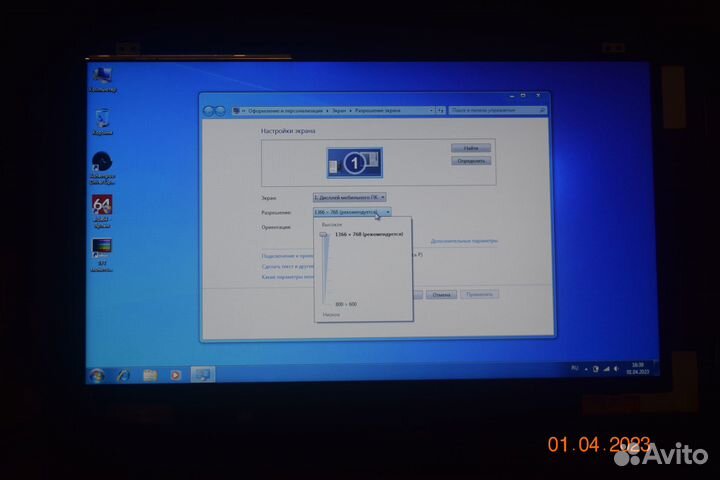720x480 pixels.
Task: Launch Windows Media Player from taskbar
Action: [x=175, y=375]
